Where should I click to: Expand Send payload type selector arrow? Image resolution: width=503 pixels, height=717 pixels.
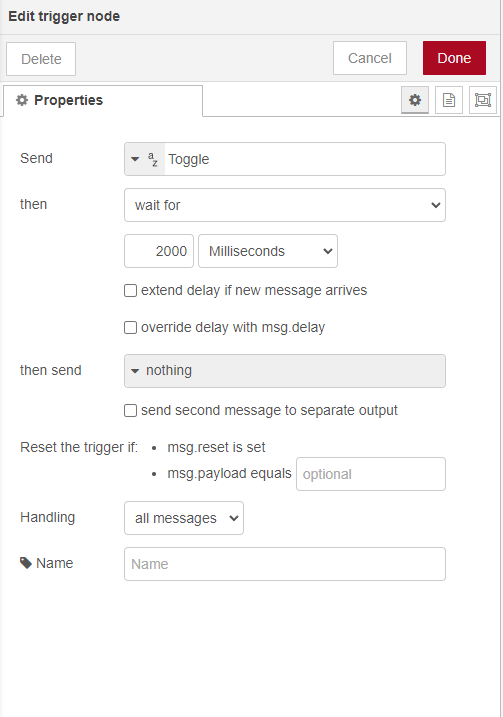click(135, 159)
